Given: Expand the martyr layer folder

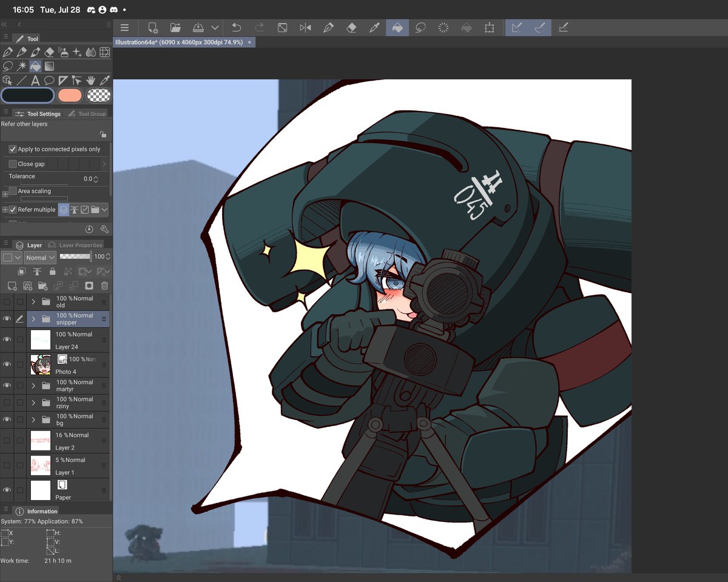Looking at the screenshot, I should [x=33, y=386].
